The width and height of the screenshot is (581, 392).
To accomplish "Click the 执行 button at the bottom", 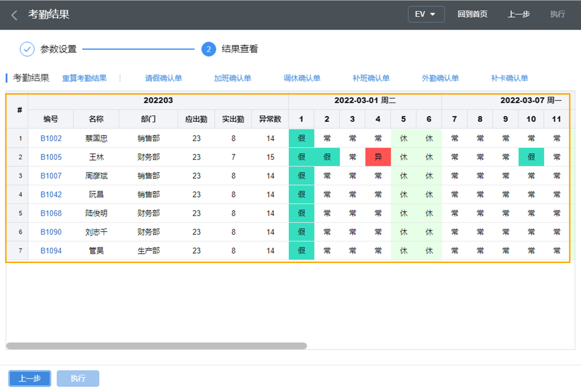I will [x=78, y=378].
